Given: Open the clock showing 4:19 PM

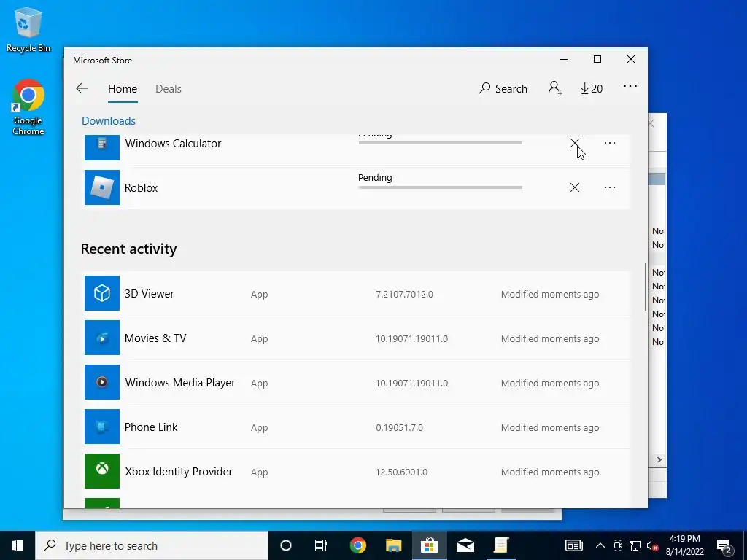Looking at the screenshot, I should point(684,545).
